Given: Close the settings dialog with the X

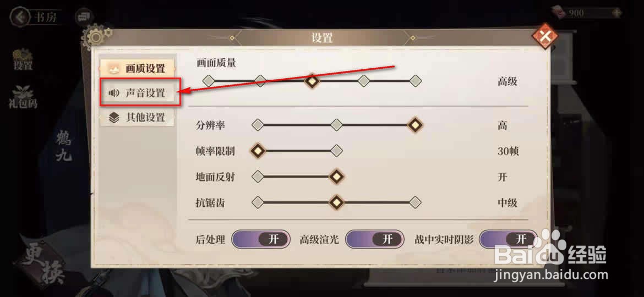Looking at the screenshot, I should [545, 37].
